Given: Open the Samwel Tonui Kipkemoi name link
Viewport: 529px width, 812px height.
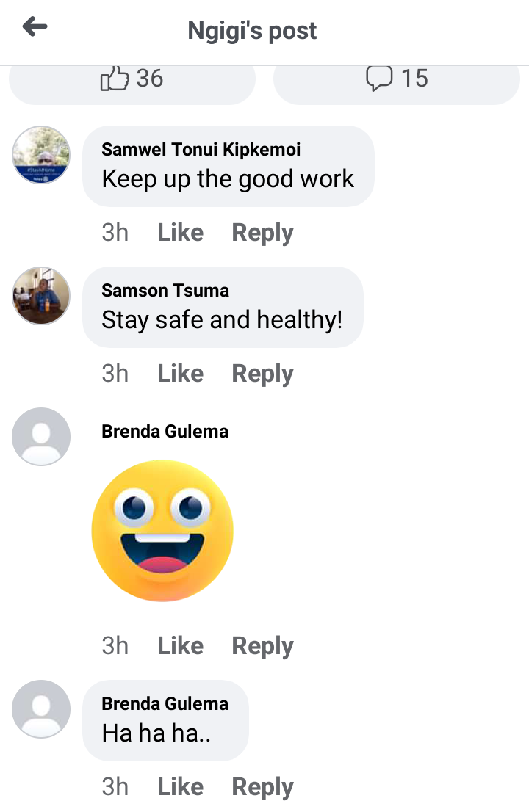Looking at the screenshot, I should pos(201,150).
